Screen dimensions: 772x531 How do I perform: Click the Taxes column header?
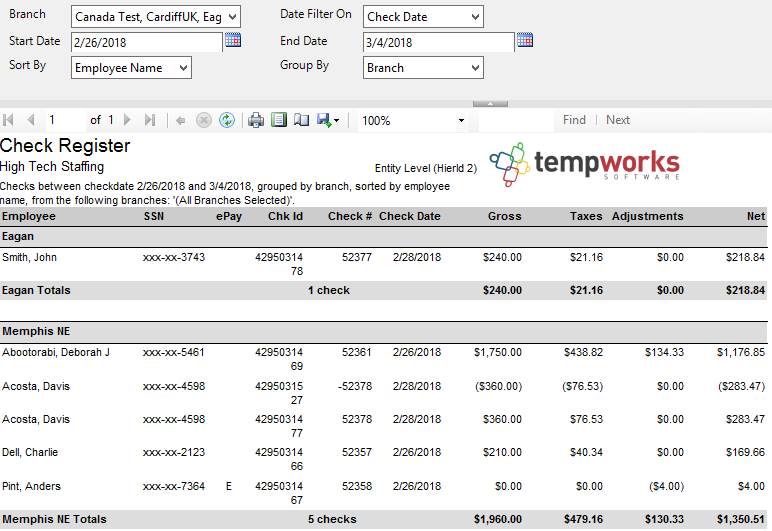[586, 217]
